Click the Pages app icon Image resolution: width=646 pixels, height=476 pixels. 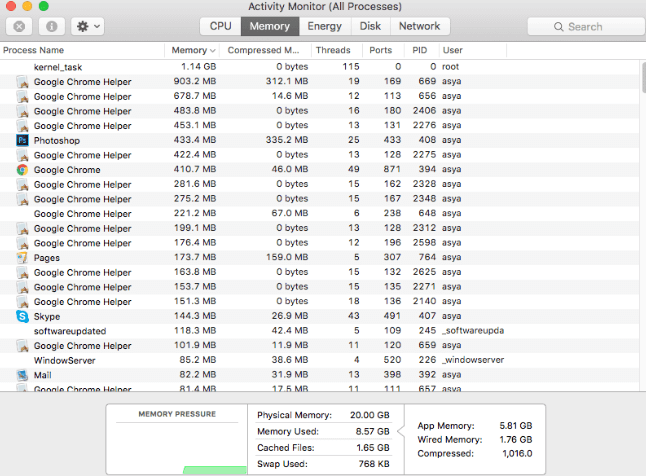(x=22, y=258)
